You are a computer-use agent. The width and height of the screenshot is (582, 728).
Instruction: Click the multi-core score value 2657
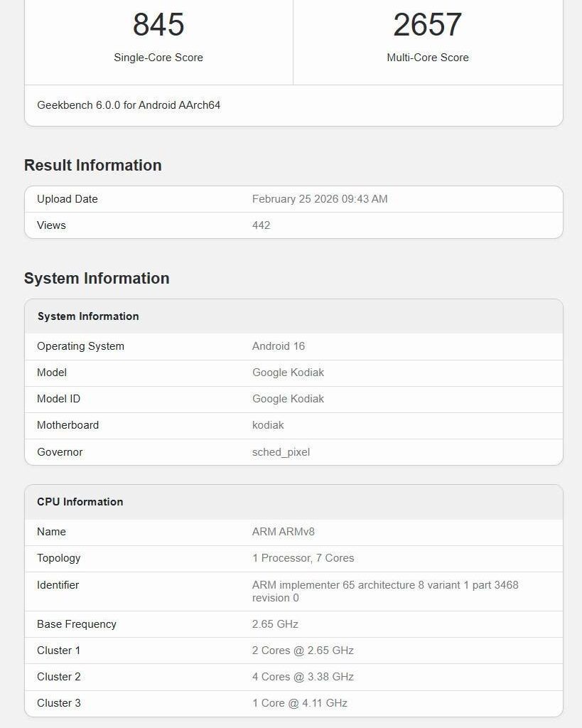tap(427, 25)
